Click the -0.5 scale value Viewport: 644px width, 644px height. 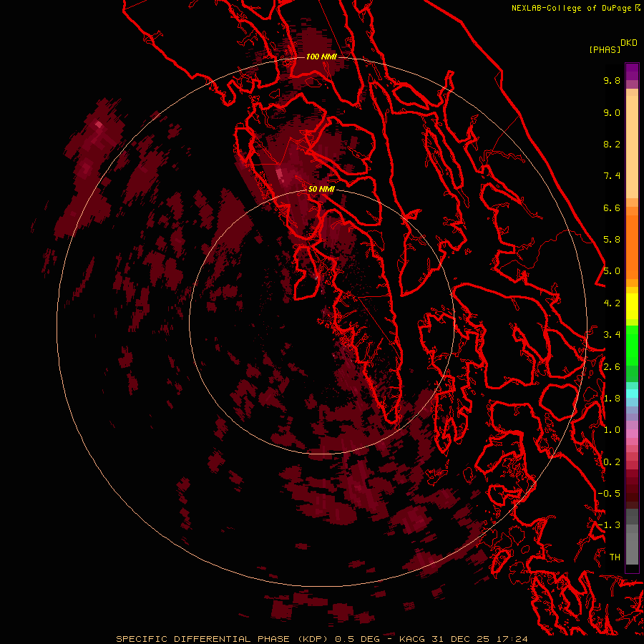pos(609,494)
